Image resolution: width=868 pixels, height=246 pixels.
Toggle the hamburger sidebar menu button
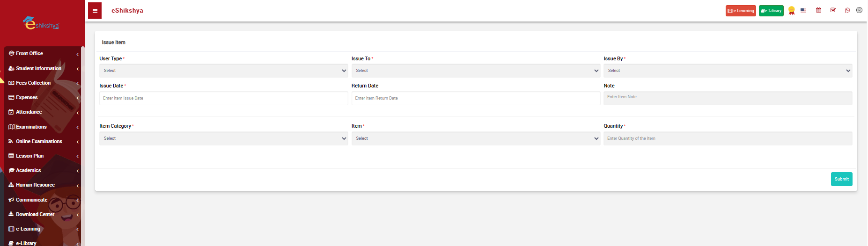pos(95,11)
